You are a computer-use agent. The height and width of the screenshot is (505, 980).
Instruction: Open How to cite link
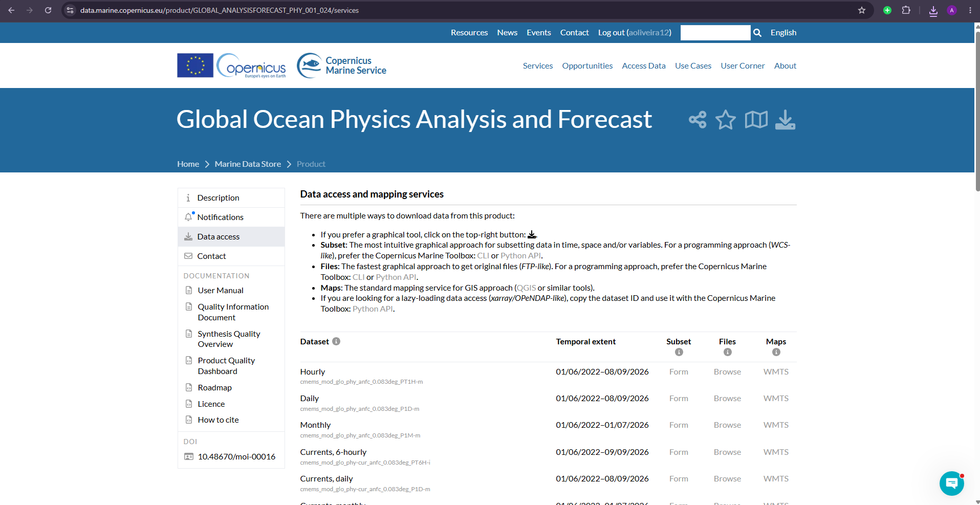(x=219, y=420)
